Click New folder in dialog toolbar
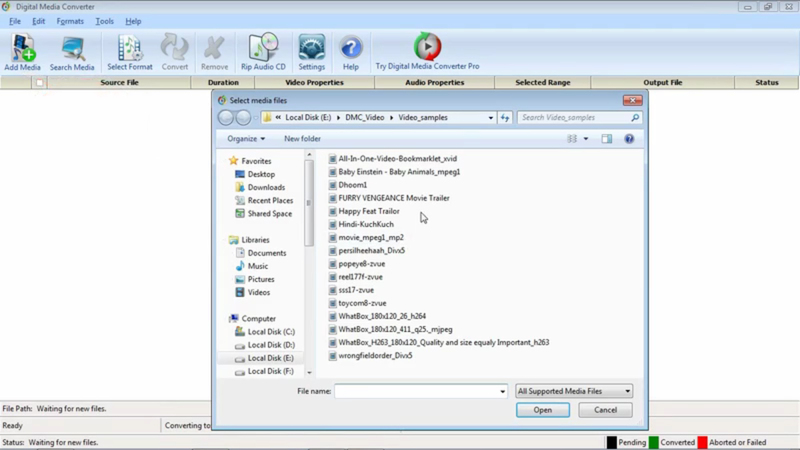 click(303, 139)
